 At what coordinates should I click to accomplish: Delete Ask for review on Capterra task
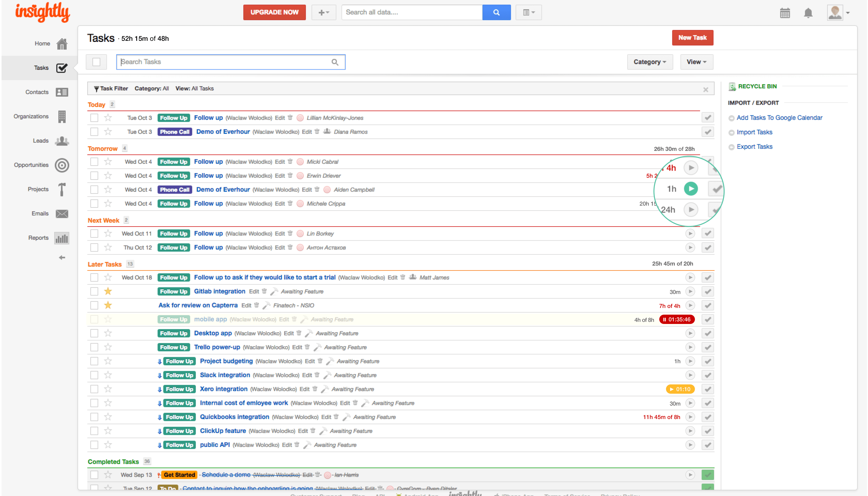257,305
